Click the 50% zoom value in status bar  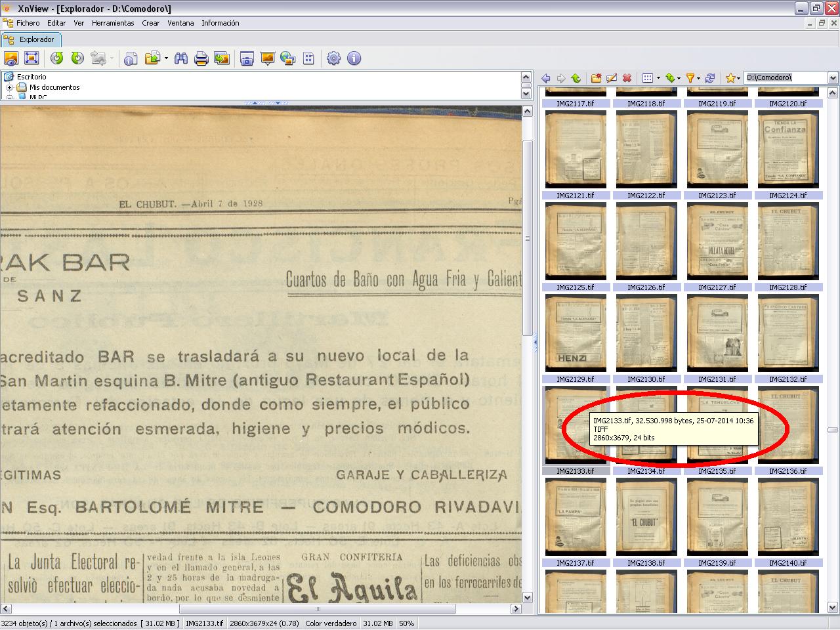(407, 623)
